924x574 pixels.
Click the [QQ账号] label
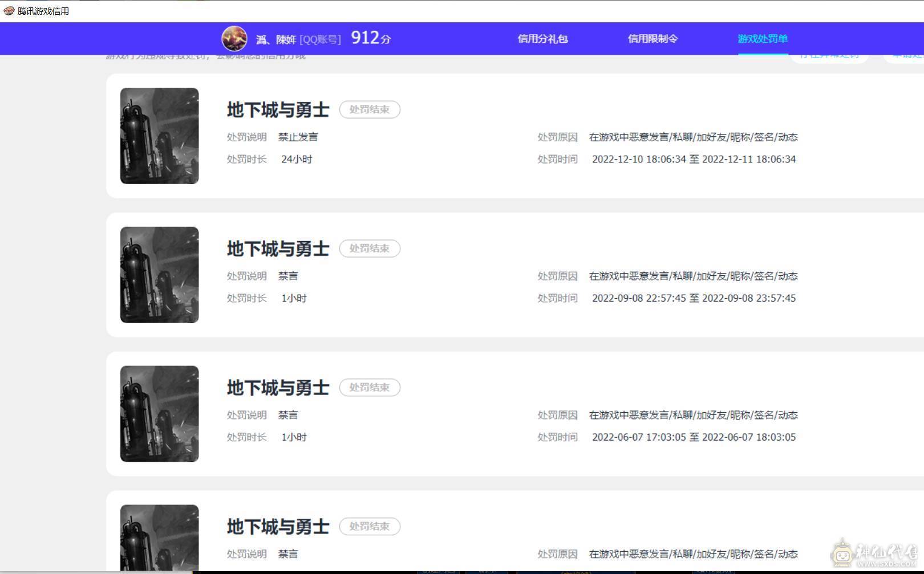pyautogui.click(x=320, y=39)
